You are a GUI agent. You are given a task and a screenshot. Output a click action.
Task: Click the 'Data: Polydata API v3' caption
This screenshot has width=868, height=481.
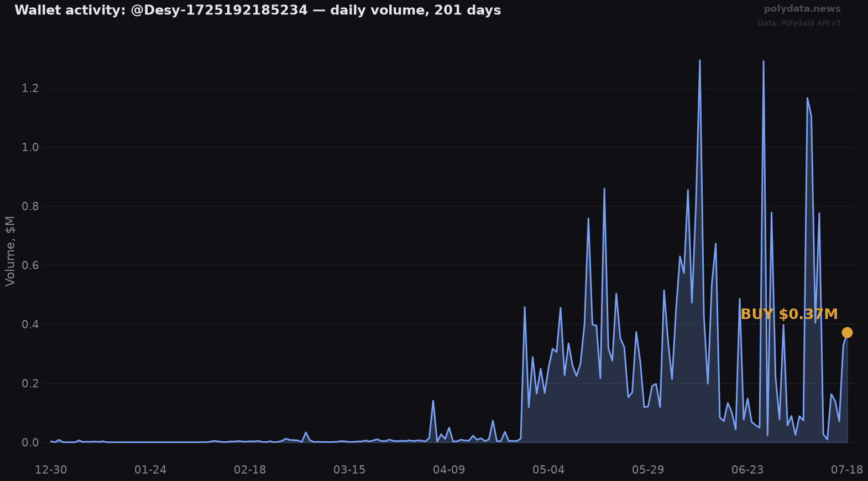click(799, 23)
